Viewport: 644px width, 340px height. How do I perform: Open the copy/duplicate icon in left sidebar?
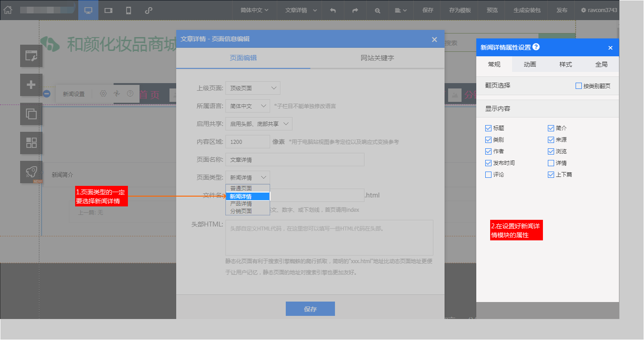tap(31, 113)
